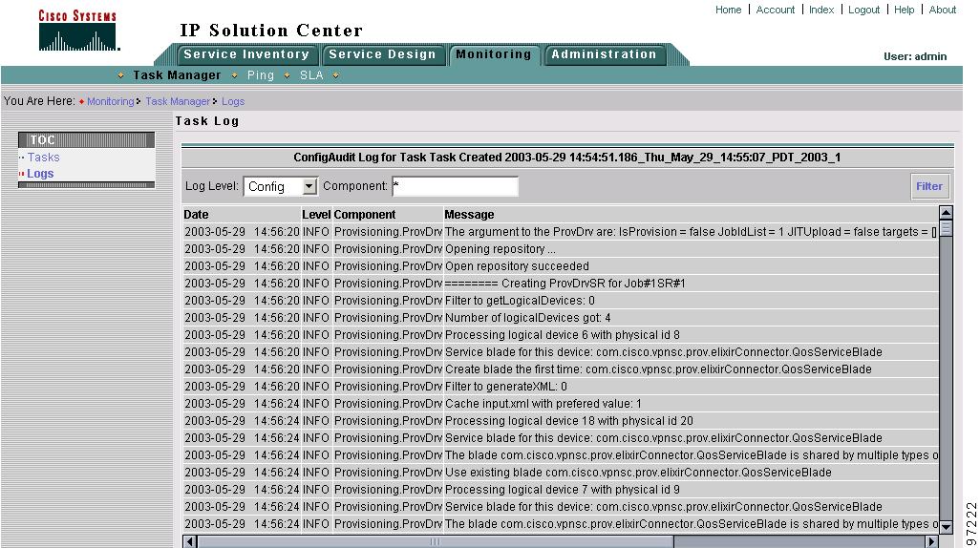Screen dimensions: 980x548
Task: Open the Help link
Action: pos(904,10)
